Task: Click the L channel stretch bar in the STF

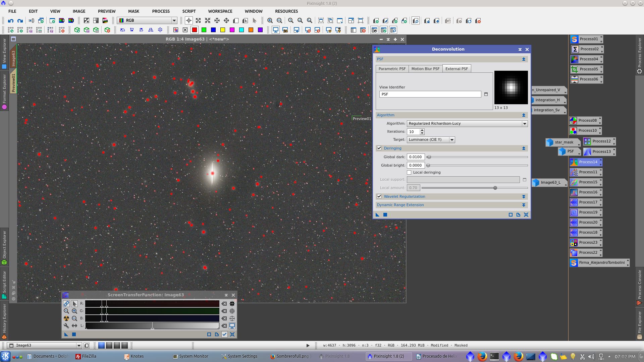Action: (152, 326)
